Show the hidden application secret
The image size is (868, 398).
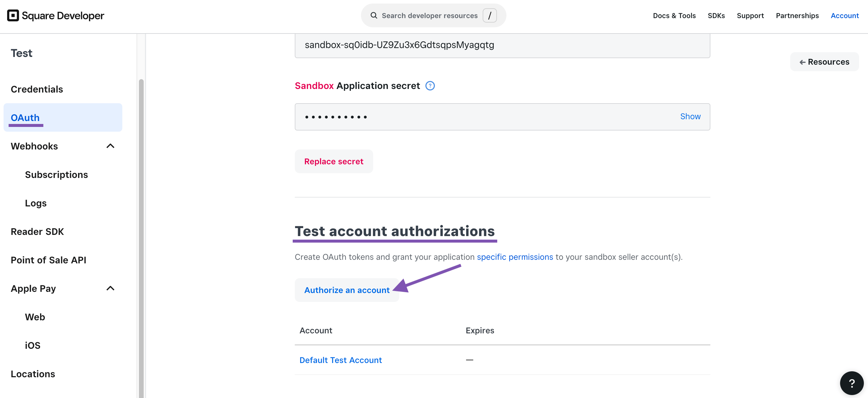690,116
